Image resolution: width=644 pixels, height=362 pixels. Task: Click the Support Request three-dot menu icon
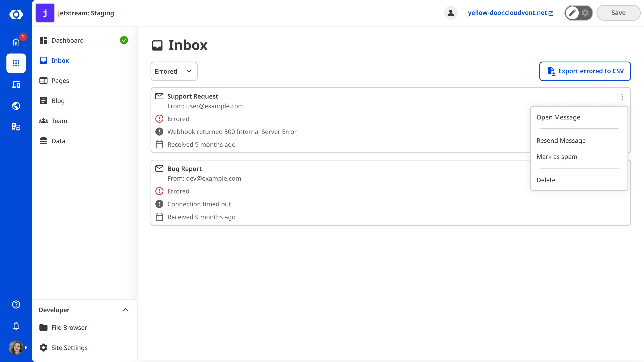pos(622,97)
